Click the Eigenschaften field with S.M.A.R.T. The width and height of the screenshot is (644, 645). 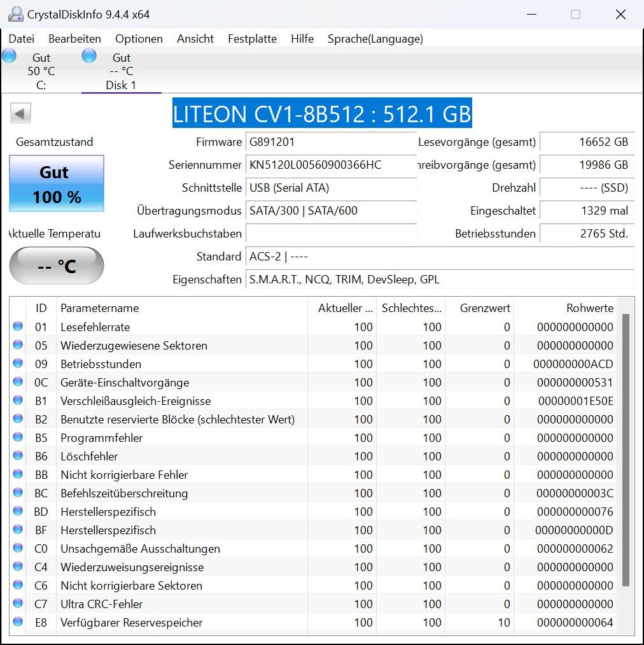pyautogui.click(x=440, y=280)
